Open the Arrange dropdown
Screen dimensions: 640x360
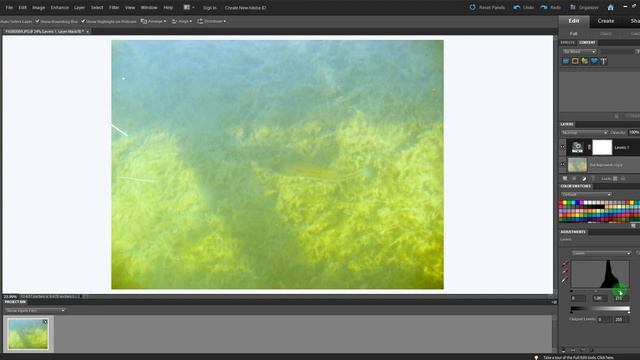(x=153, y=21)
